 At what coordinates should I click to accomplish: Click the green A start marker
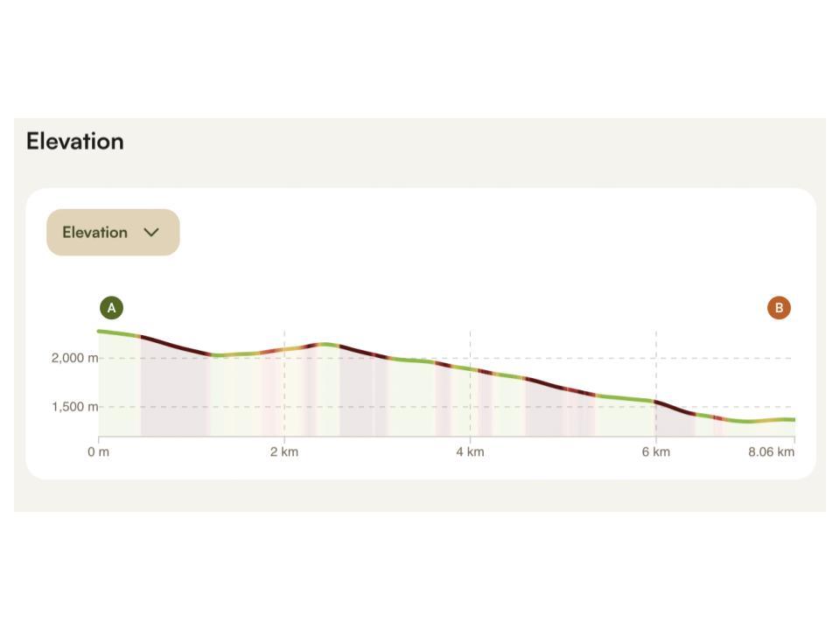[111, 308]
